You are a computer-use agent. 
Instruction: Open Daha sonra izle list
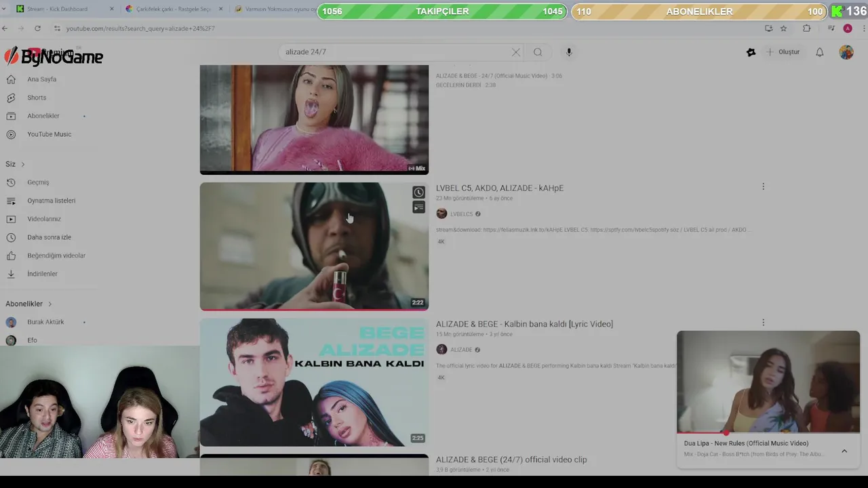point(49,237)
